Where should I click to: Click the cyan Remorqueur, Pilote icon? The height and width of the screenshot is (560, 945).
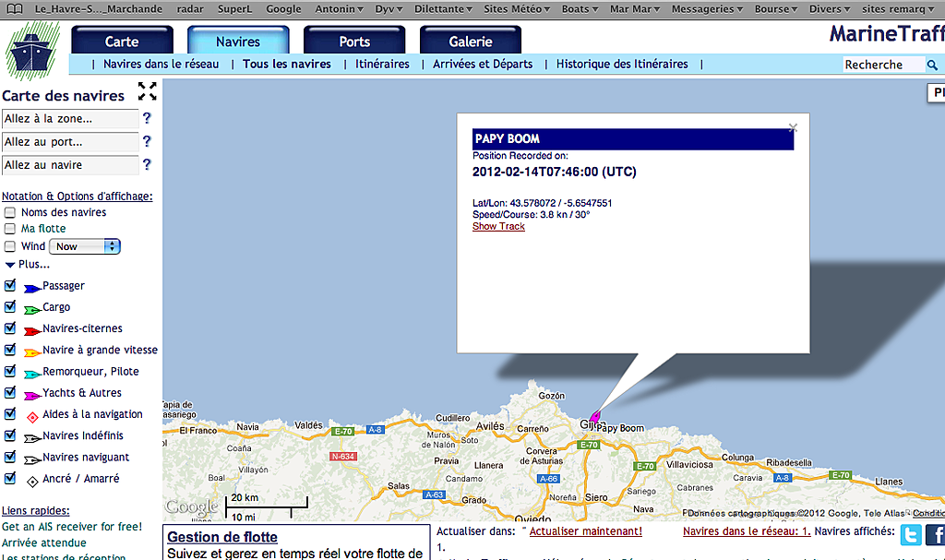click(x=32, y=375)
